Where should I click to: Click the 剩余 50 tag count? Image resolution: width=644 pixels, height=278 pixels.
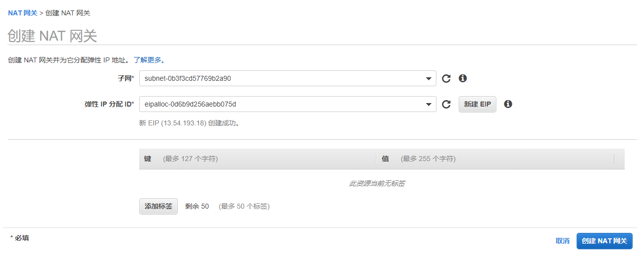[197, 206]
